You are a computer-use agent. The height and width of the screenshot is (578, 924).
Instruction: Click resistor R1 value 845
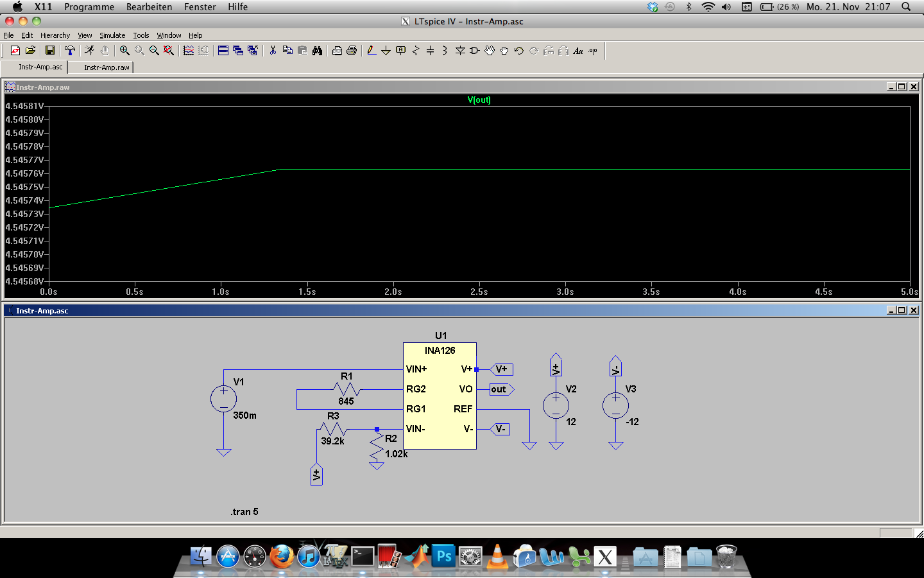(x=346, y=401)
